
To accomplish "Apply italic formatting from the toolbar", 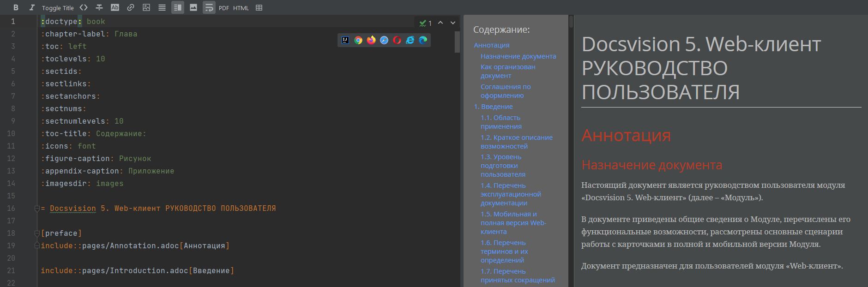I will point(32,7).
